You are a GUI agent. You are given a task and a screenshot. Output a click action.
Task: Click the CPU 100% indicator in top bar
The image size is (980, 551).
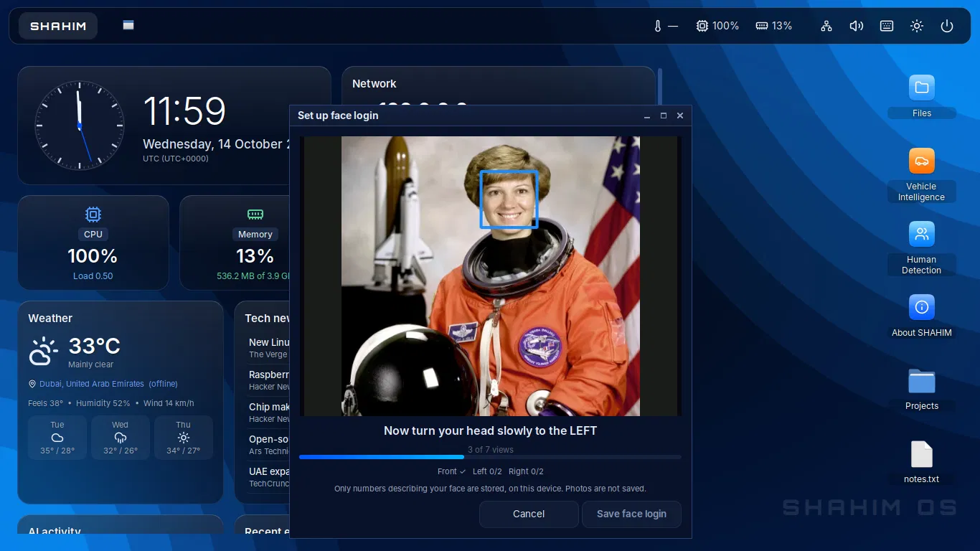tap(717, 26)
